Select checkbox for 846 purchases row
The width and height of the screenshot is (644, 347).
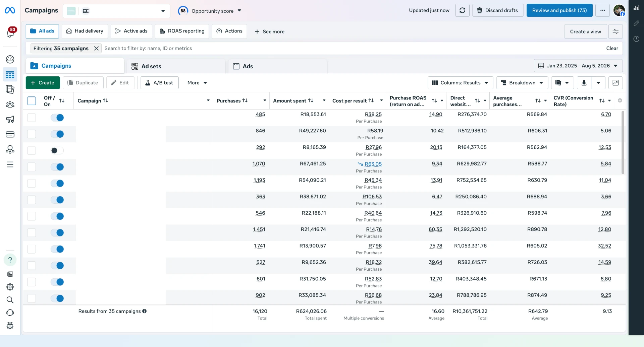click(x=32, y=134)
